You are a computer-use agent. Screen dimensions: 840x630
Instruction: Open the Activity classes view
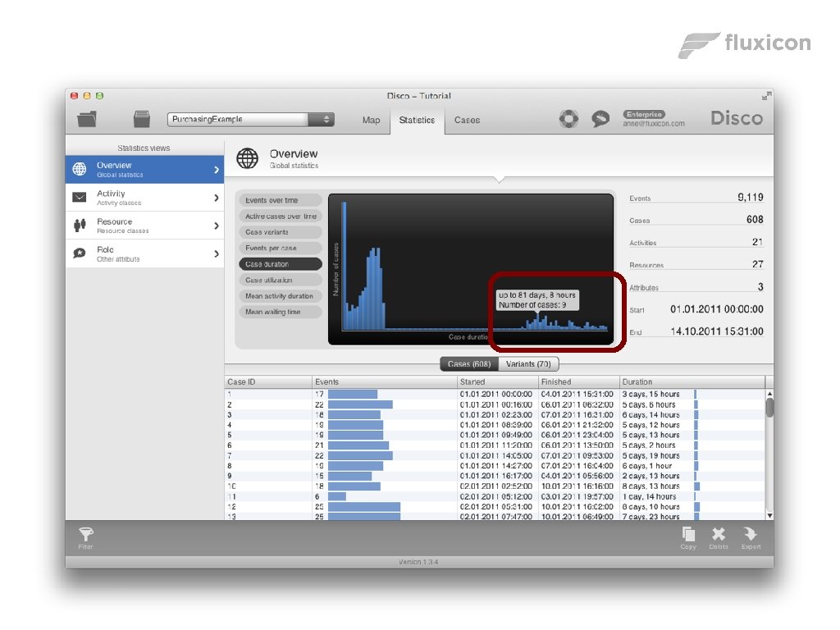[144, 198]
